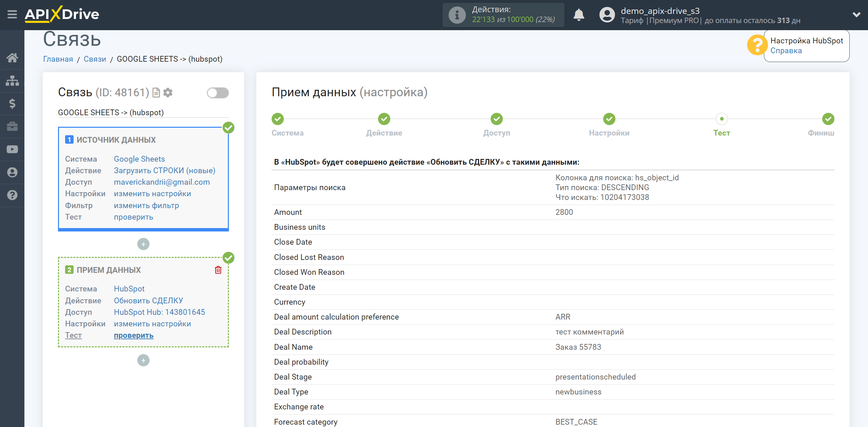Open connection settings gear icon
The image size is (868, 427).
tap(168, 93)
